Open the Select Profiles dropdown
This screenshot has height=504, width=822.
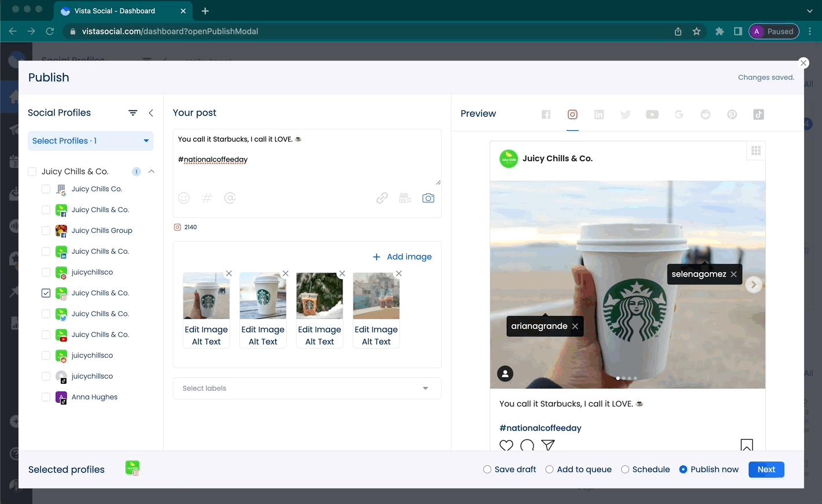(91, 141)
